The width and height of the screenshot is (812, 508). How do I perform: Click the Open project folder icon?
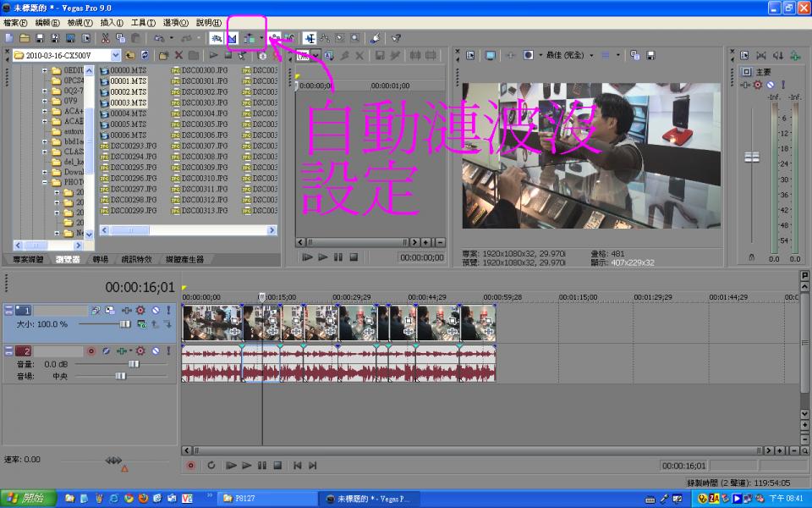[25, 38]
